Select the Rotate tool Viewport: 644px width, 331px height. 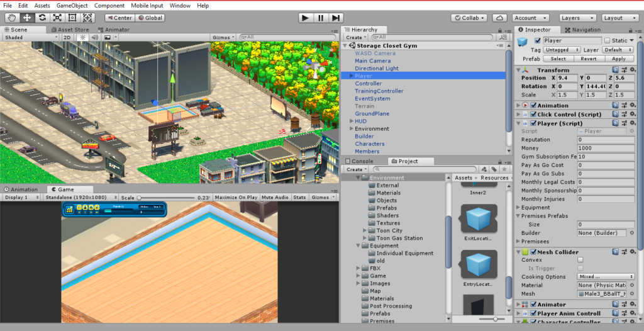[42, 18]
